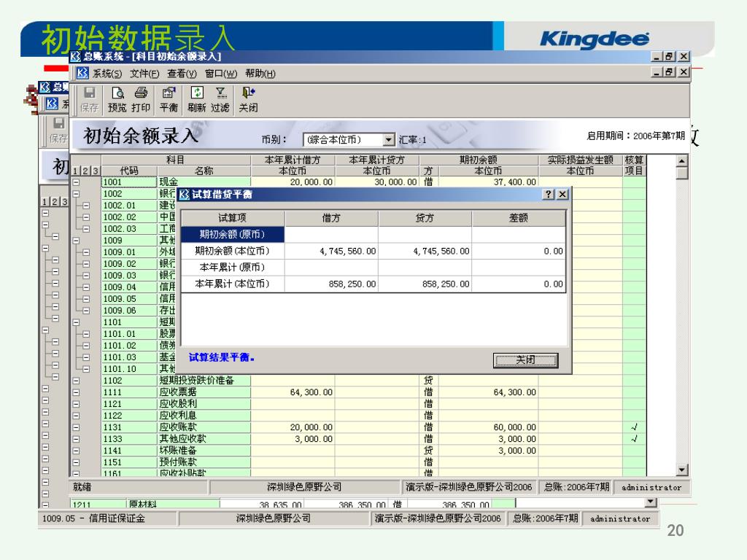
Task: Collapse the tree node for account 1141
Action: point(76,451)
